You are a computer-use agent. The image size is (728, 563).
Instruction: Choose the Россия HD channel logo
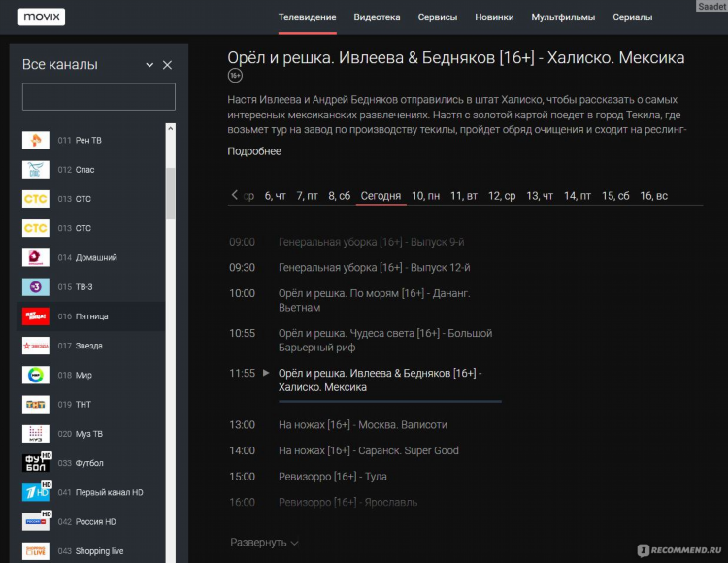click(x=37, y=521)
